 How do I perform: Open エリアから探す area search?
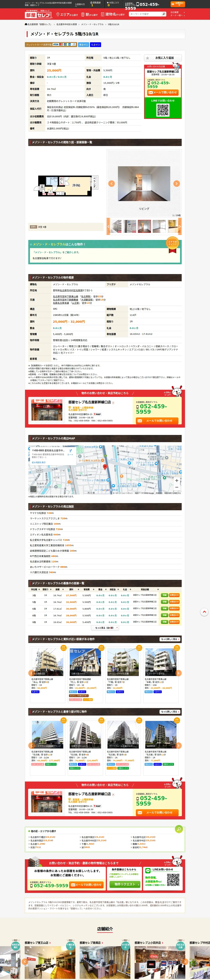(x=67, y=15)
